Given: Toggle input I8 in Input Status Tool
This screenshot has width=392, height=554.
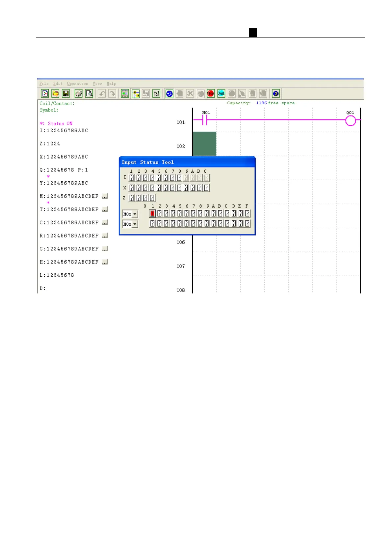Looking at the screenshot, I should [179, 178].
